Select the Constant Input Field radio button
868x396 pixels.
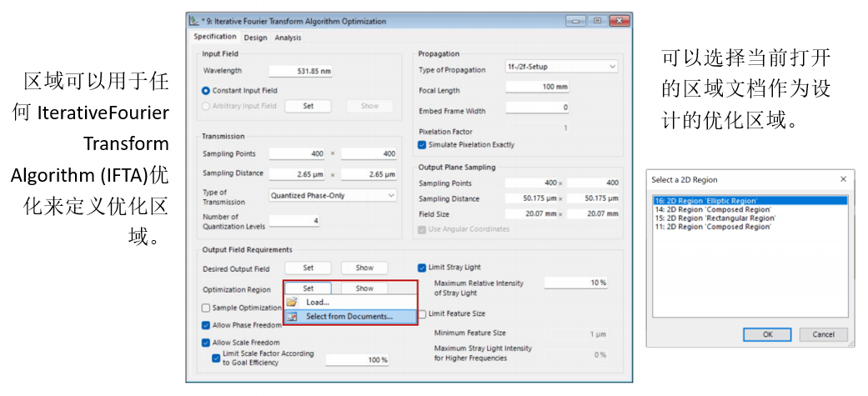(x=207, y=90)
